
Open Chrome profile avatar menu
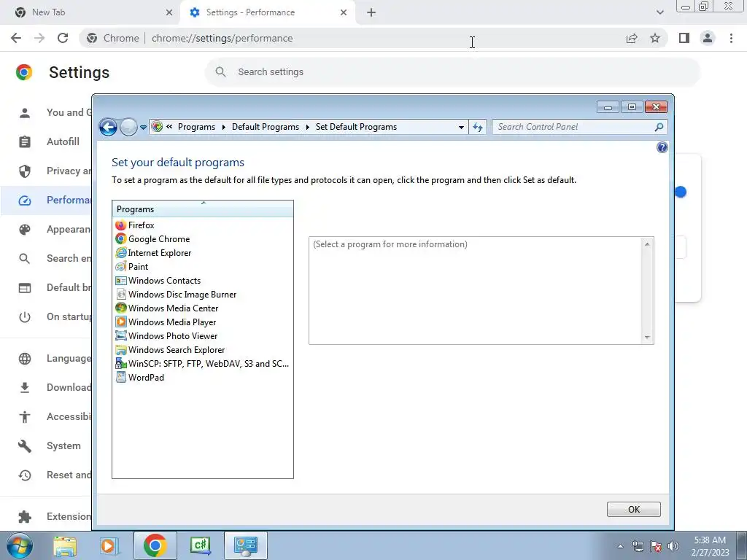coord(708,38)
